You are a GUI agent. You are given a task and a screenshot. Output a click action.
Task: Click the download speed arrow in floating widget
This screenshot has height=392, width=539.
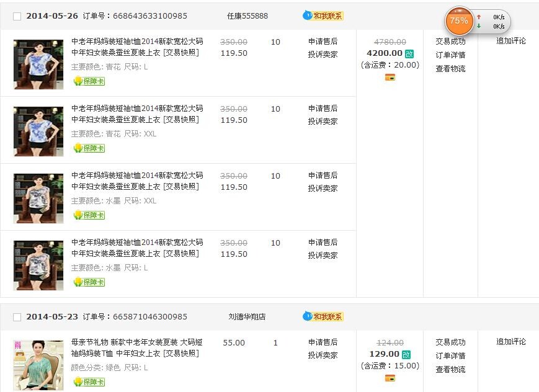pos(478,26)
